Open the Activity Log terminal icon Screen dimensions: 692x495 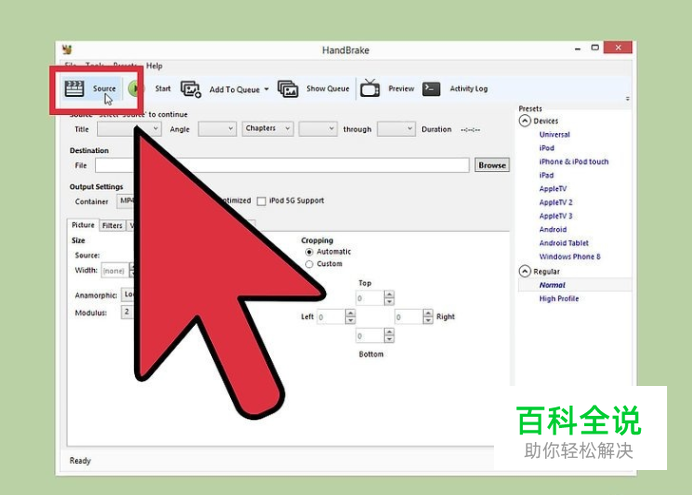tap(431, 89)
